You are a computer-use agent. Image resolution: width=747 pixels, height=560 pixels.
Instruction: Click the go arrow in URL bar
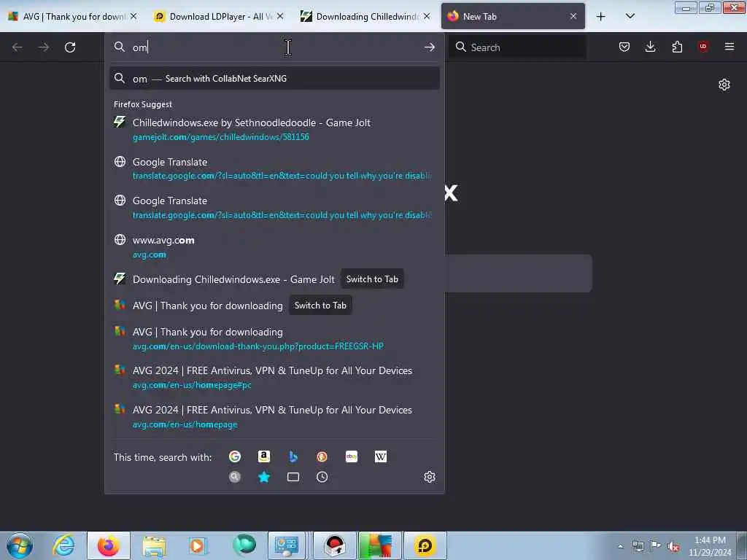click(429, 47)
